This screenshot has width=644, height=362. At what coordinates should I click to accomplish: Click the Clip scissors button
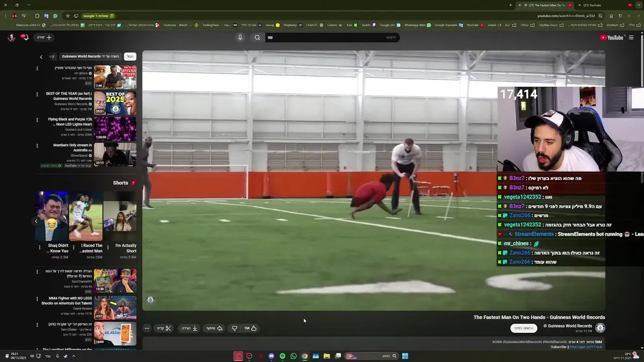click(x=164, y=328)
